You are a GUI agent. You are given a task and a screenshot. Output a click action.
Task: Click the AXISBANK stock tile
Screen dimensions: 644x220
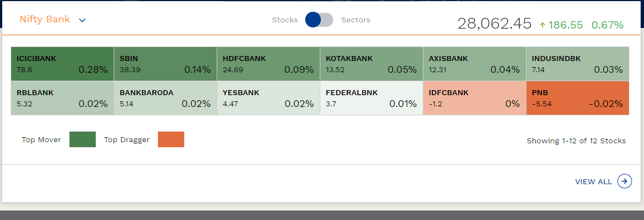pos(474,64)
